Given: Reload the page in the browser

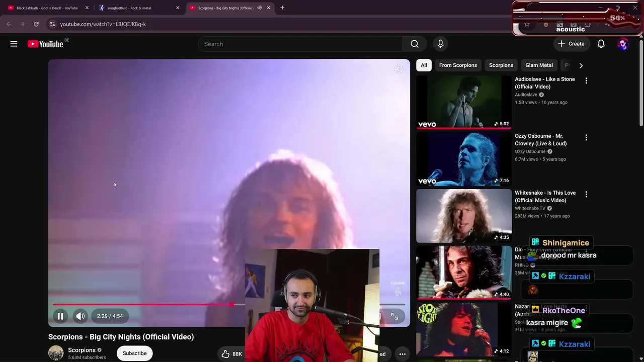Looking at the screenshot, I should (x=36, y=24).
